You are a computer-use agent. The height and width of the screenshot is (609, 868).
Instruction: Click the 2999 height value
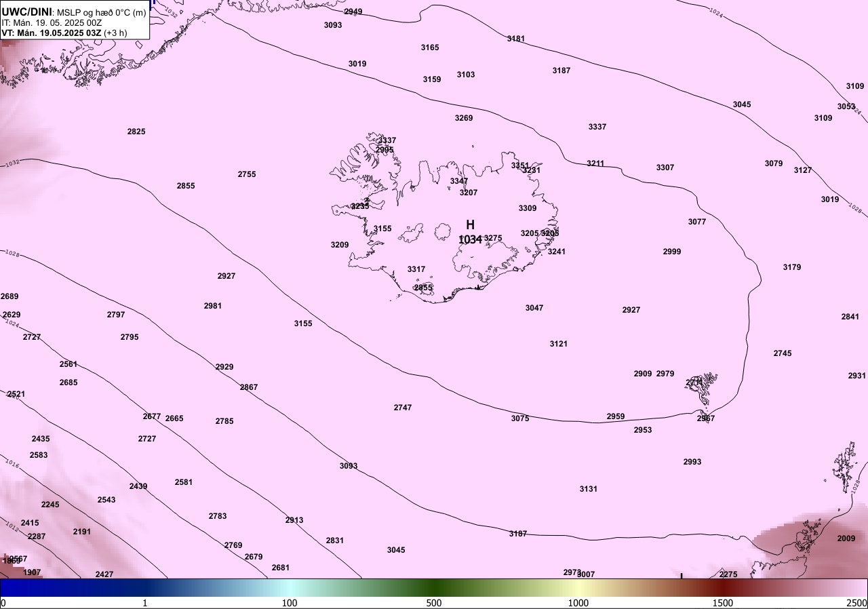point(672,252)
